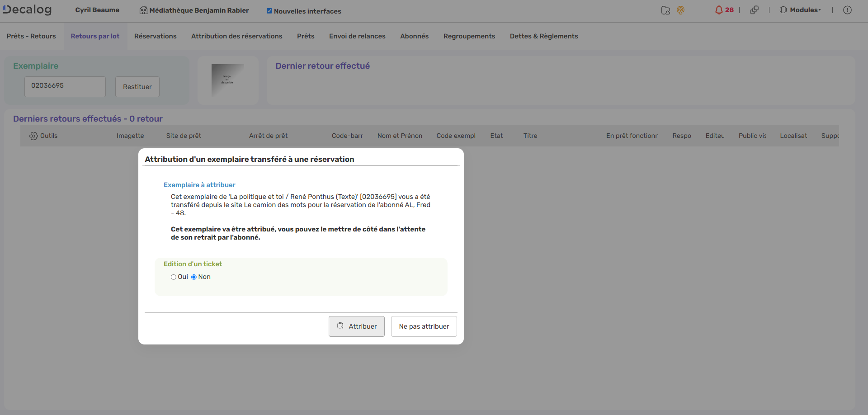Click the Exemplaire barcode input field
This screenshot has height=415, width=868.
point(65,86)
